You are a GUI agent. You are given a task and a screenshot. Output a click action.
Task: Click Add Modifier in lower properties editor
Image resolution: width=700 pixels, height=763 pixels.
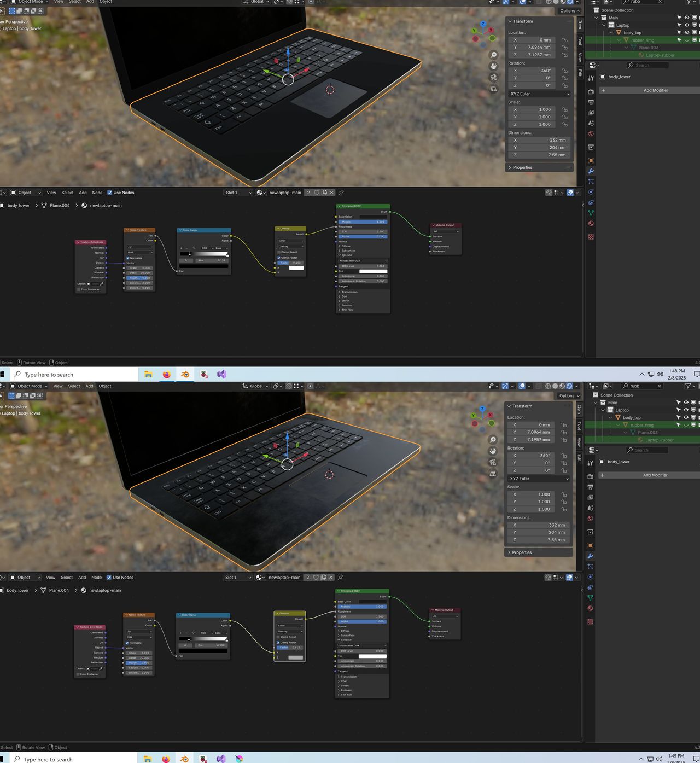point(650,475)
